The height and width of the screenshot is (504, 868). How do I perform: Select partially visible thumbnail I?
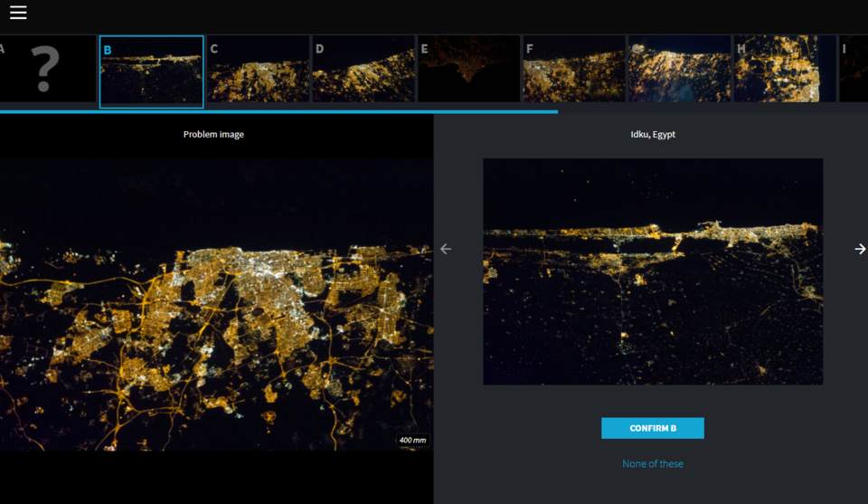(x=853, y=69)
